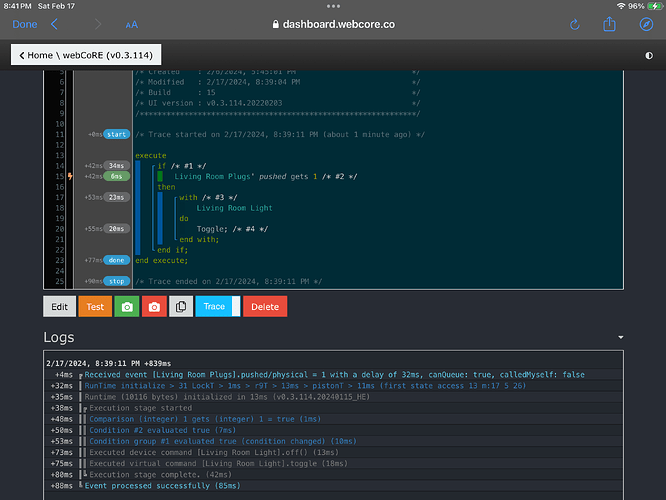Return to Home \ webCoRE breadcrumb
Viewport: 666px width, 500px height.
tap(86, 55)
